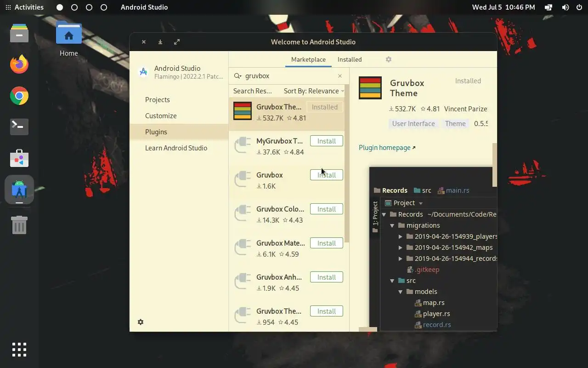This screenshot has width=588, height=368.
Task: Switch to the Marketplace tab
Action: pyautogui.click(x=308, y=59)
